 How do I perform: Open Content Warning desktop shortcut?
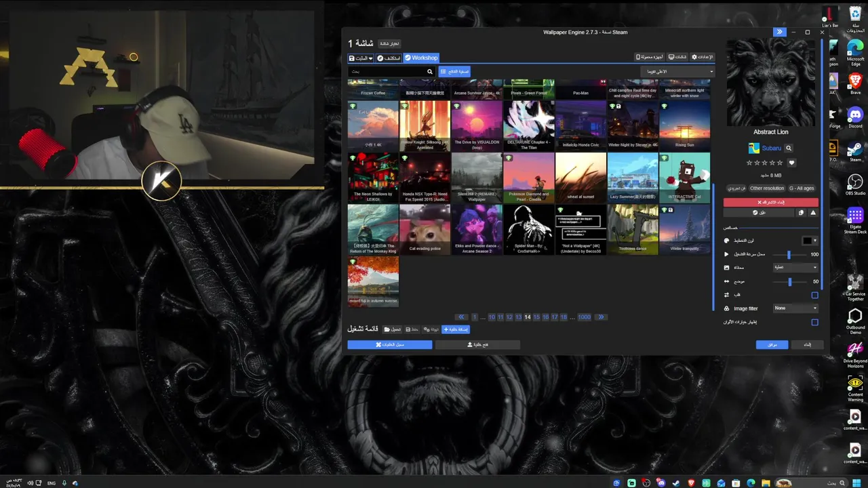pos(855,388)
